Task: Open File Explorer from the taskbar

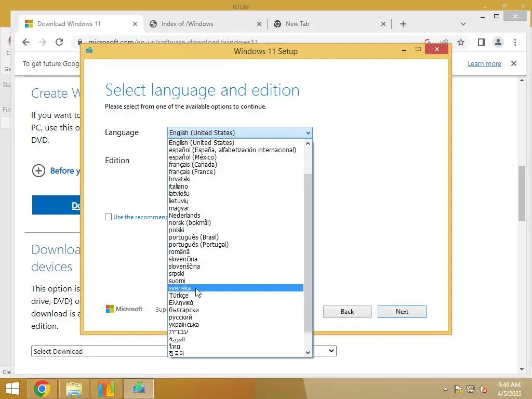Action: coord(74,389)
